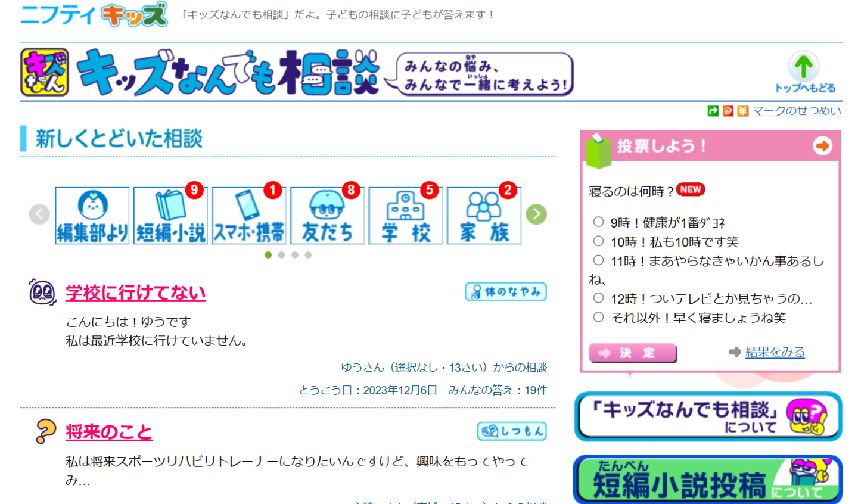Viewport: 858px width, 504px height.
Task: Click the ニフティキッズ site logo
Action: coord(94,15)
